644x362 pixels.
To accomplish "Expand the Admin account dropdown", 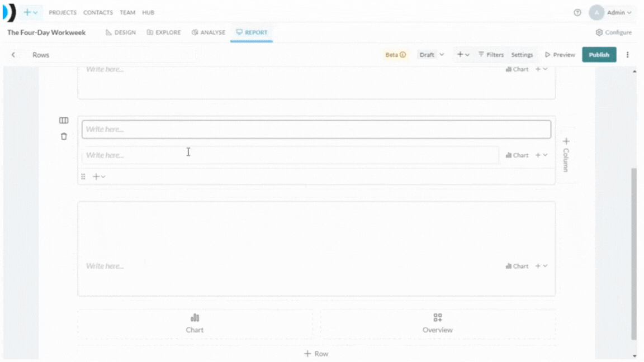I will pyautogui.click(x=619, y=13).
